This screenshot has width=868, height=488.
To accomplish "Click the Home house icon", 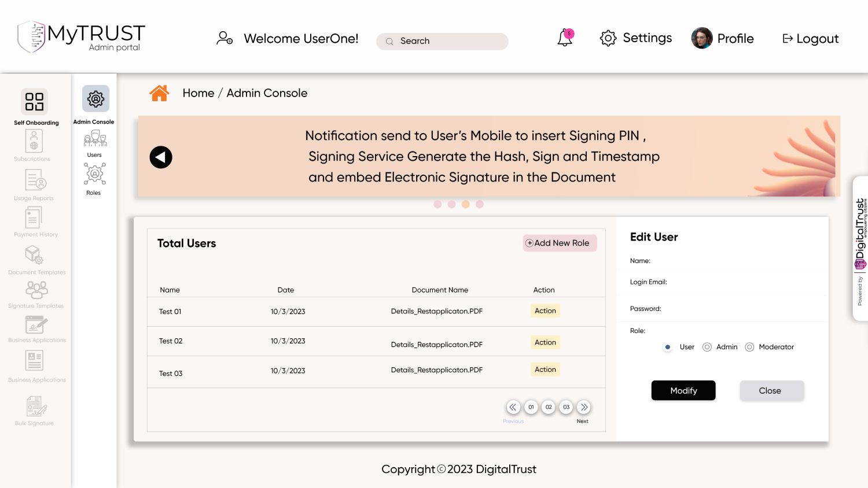I will pyautogui.click(x=159, y=93).
